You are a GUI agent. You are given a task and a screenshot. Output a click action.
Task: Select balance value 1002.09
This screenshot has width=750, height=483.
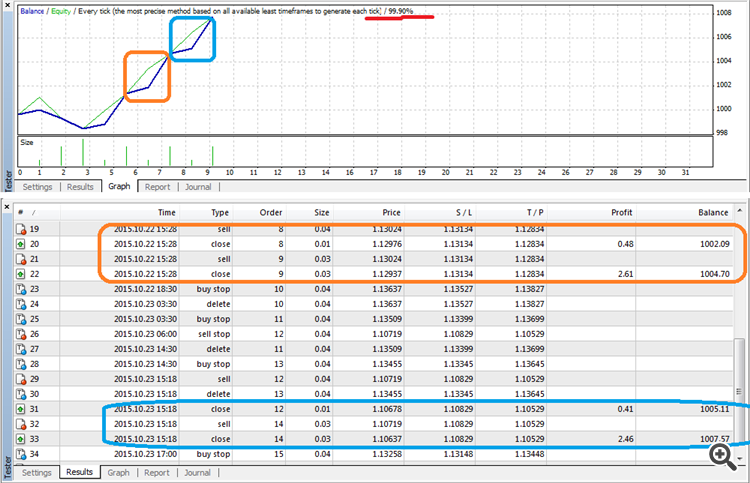pyautogui.click(x=715, y=244)
